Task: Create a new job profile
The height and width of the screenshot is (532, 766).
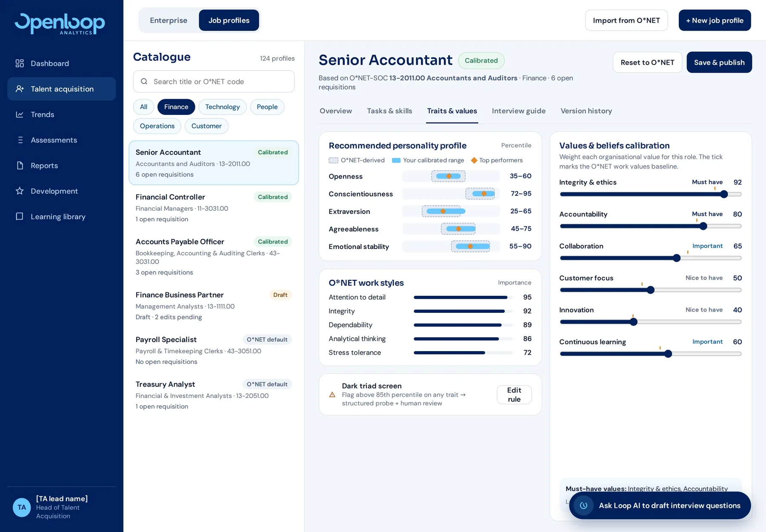Action: pyautogui.click(x=715, y=20)
